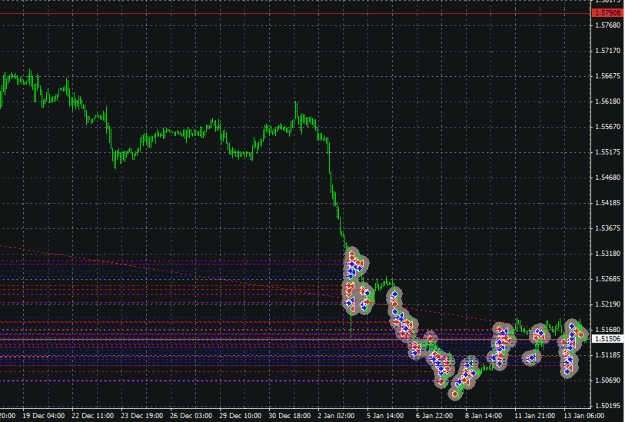Click the 1.50195 price axis value
This screenshot has height=422, width=625.
608,405
